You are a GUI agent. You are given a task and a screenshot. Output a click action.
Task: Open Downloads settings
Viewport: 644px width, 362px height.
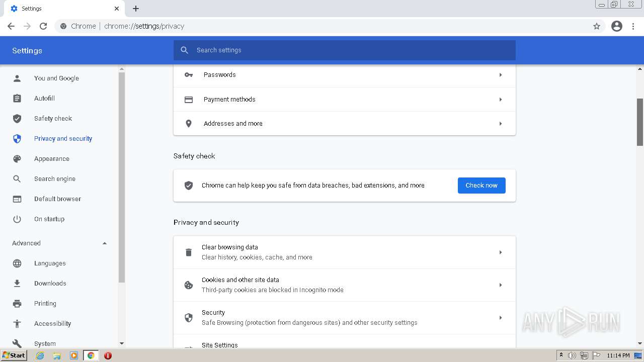tap(50, 284)
